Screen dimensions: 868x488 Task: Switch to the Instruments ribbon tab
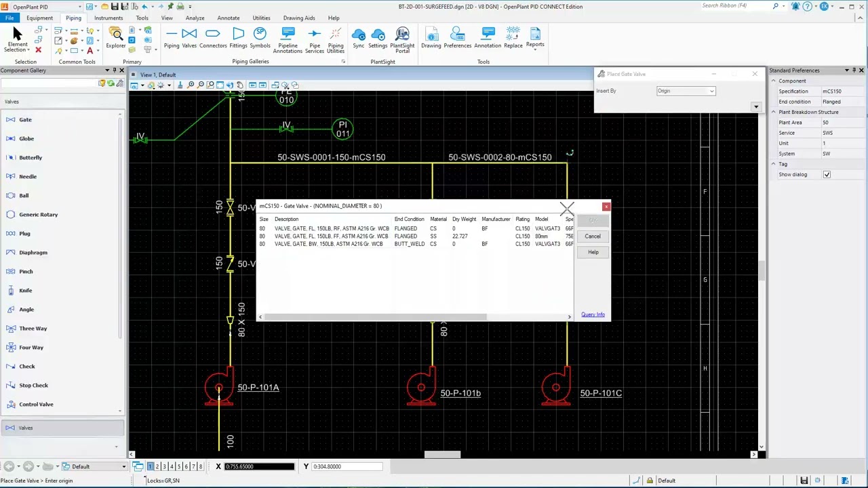[108, 18]
